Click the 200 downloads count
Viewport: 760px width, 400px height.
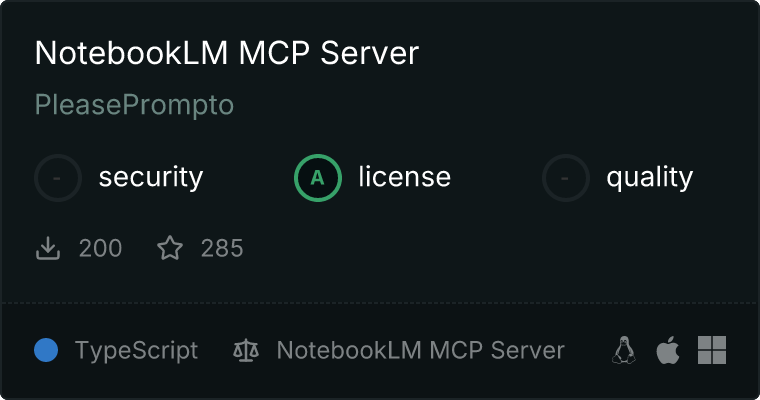100,248
